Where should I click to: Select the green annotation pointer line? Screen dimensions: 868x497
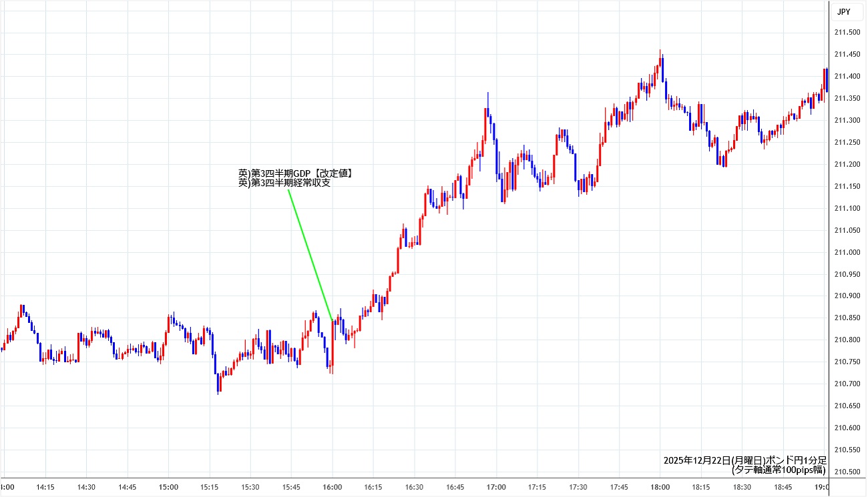[310, 255]
